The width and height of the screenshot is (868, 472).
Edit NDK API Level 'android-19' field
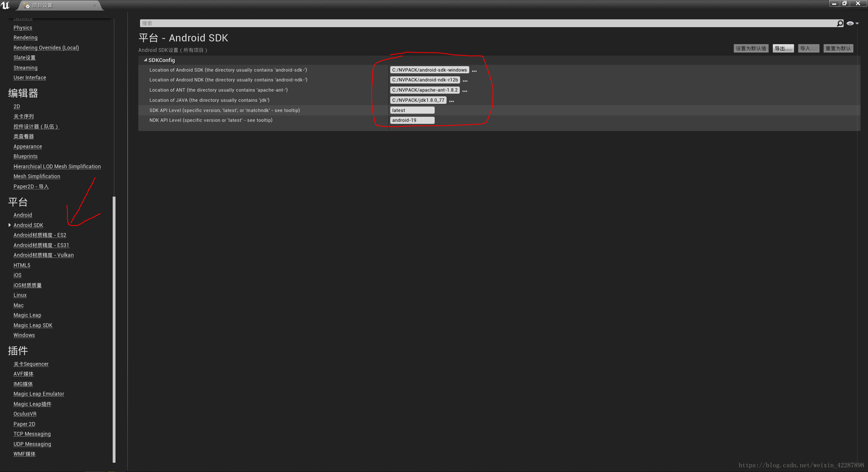point(412,120)
